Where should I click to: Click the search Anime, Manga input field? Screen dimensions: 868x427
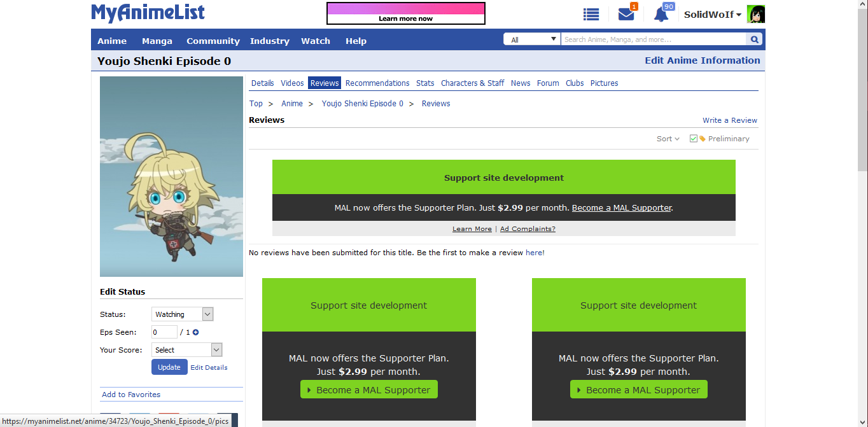tap(653, 39)
